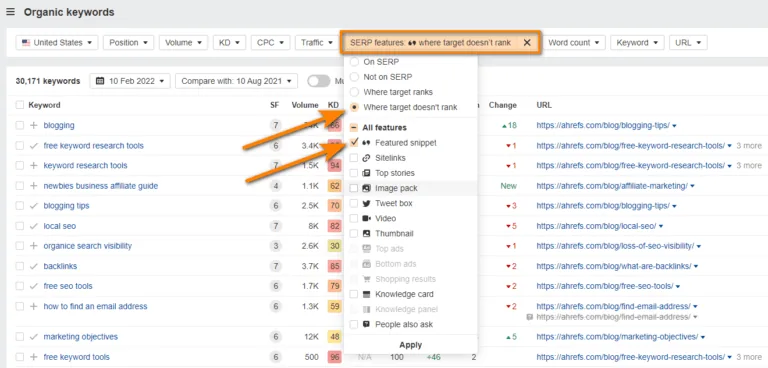Check the People also ask checkbox
The width and height of the screenshot is (768, 368).
tap(354, 324)
